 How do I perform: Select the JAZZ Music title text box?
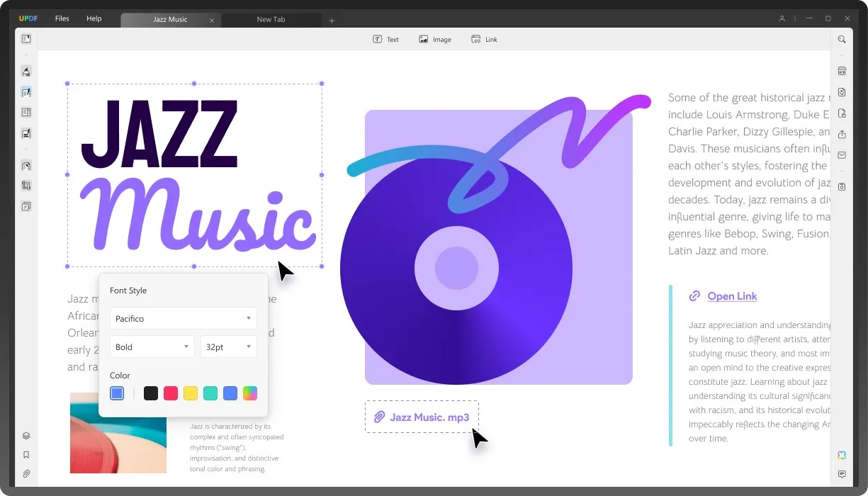coord(195,174)
